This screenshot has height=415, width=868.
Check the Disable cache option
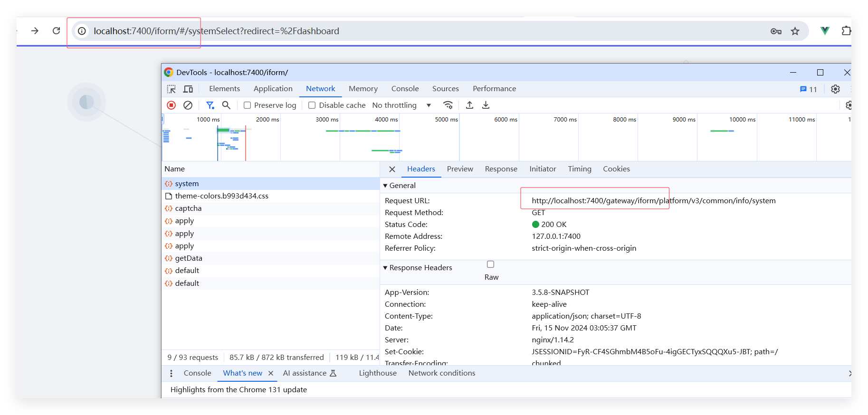tap(312, 105)
